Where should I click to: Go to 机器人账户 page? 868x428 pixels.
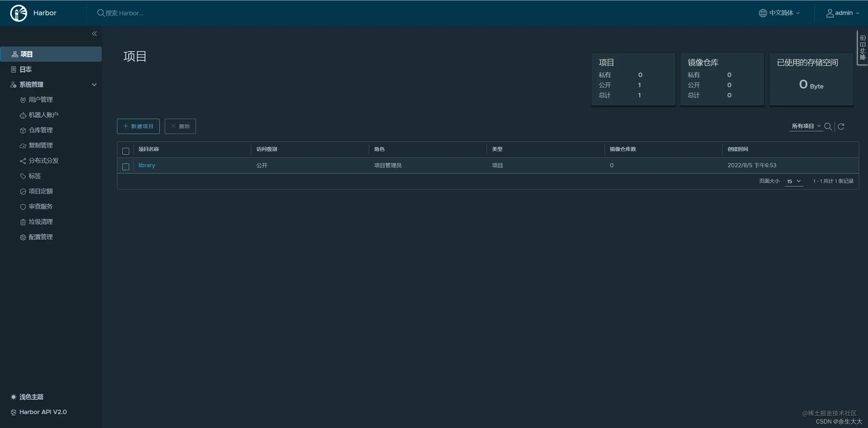43,115
